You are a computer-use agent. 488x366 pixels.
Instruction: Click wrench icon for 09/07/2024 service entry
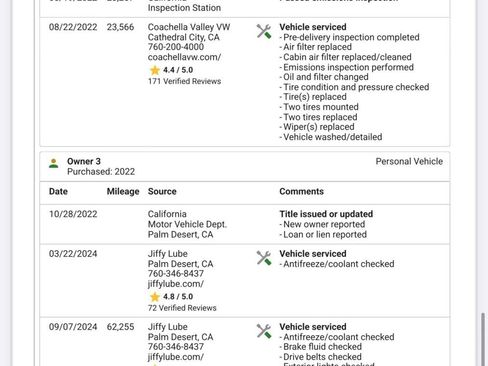pos(264,331)
